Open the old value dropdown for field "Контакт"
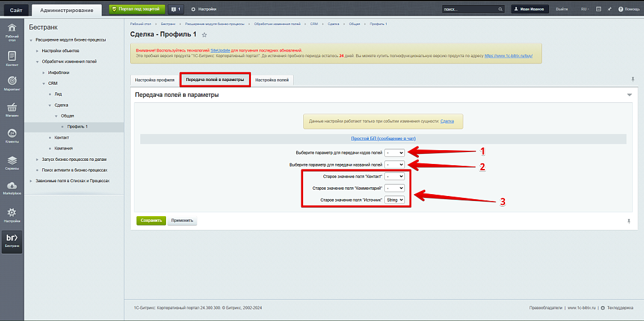Viewport: 644px width, 321px height. pos(395,177)
